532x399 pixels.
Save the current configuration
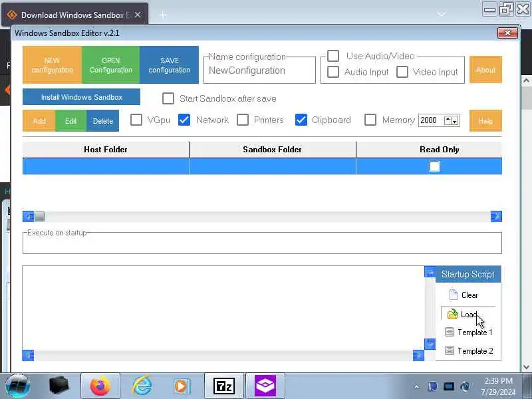pyautogui.click(x=169, y=65)
